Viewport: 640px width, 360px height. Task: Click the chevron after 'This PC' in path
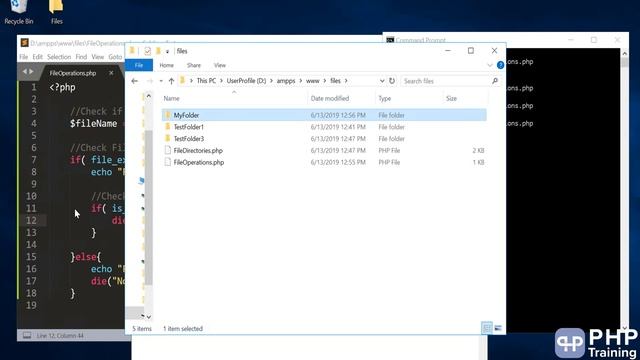pos(221,81)
